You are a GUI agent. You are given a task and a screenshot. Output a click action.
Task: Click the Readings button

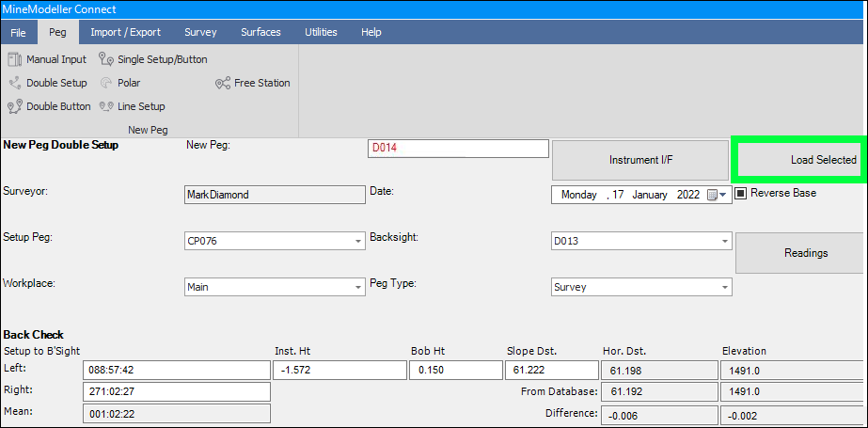coord(805,253)
